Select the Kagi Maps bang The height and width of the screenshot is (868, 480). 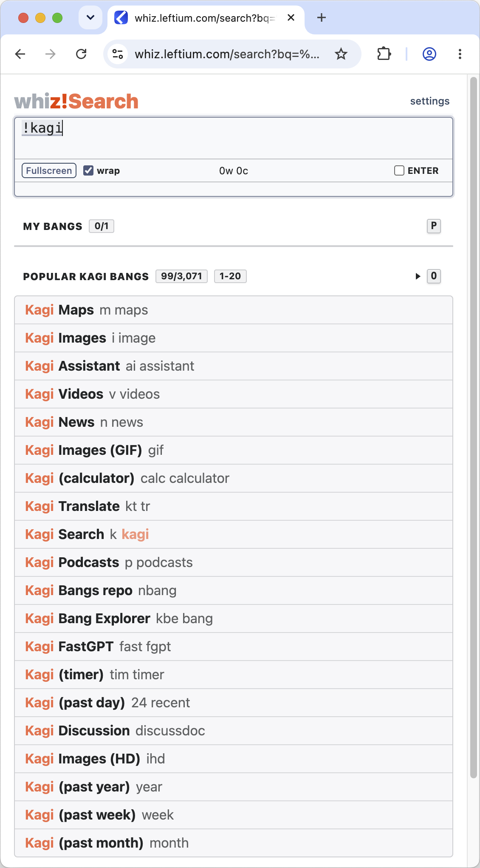point(234,310)
